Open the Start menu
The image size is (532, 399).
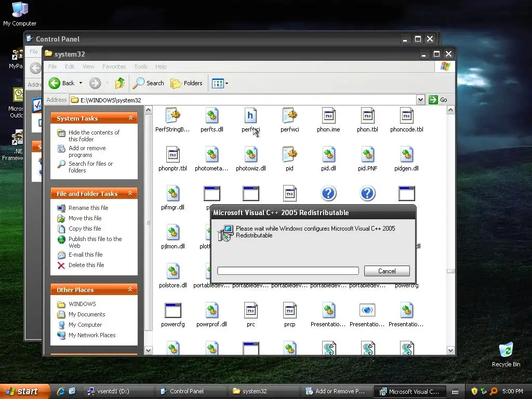pos(24,391)
